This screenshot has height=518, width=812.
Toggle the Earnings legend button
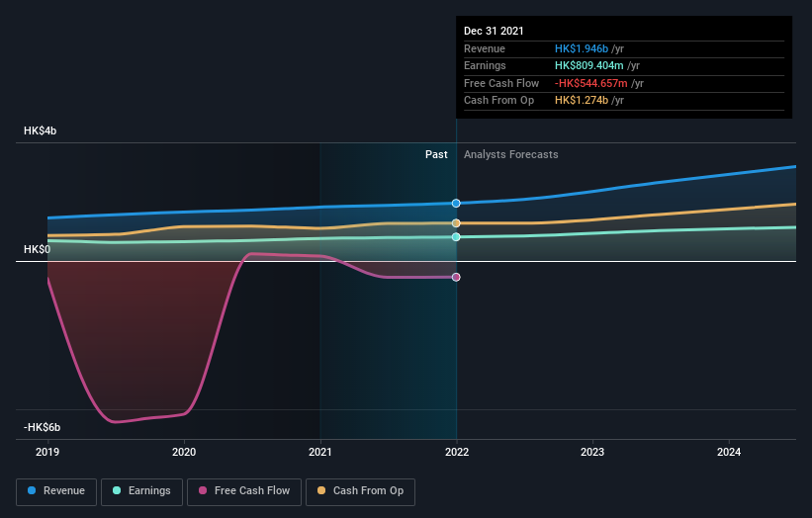(x=141, y=491)
